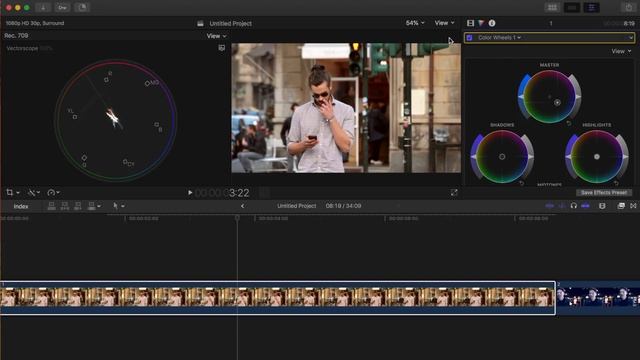Reset the Master color wheel
Image resolution: width=640 pixels, height=360 pixels.
pos(569,123)
